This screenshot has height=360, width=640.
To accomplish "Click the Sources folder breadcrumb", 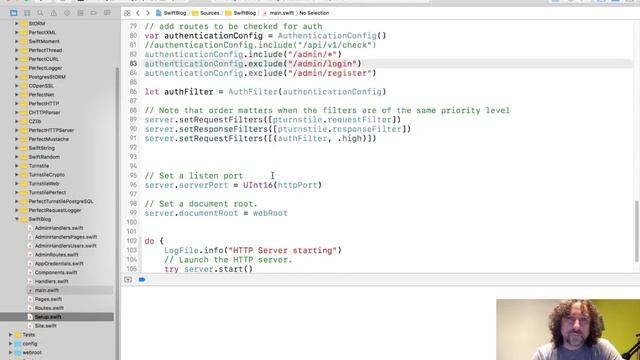I will point(206,13).
